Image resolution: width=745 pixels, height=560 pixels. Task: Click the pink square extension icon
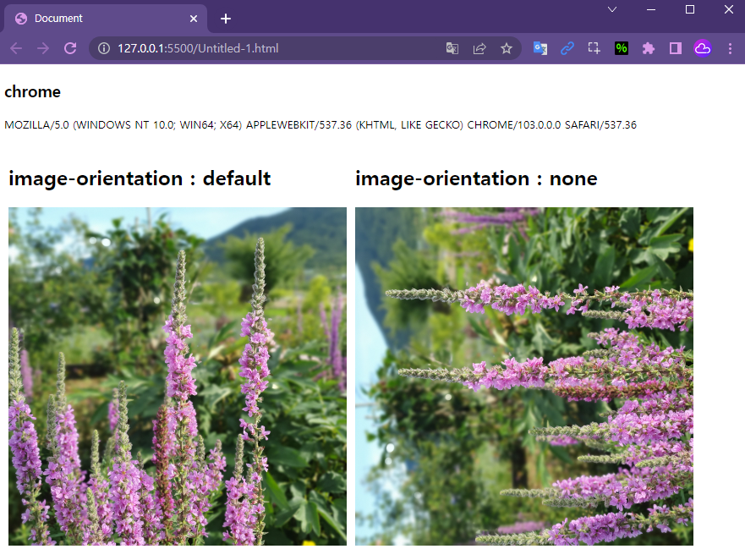click(x=675, y=48)
